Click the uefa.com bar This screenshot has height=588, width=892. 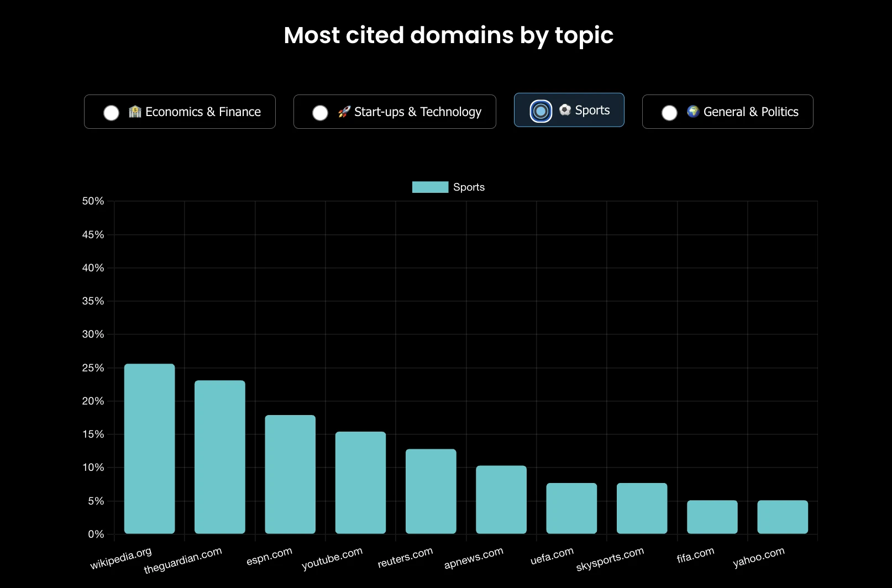571,508
